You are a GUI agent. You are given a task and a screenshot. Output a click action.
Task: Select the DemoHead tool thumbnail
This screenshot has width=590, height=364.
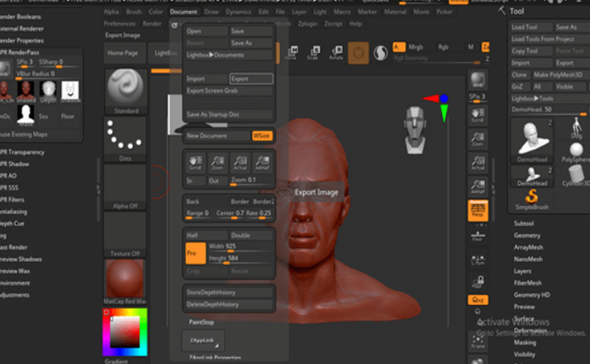(532, 139)
